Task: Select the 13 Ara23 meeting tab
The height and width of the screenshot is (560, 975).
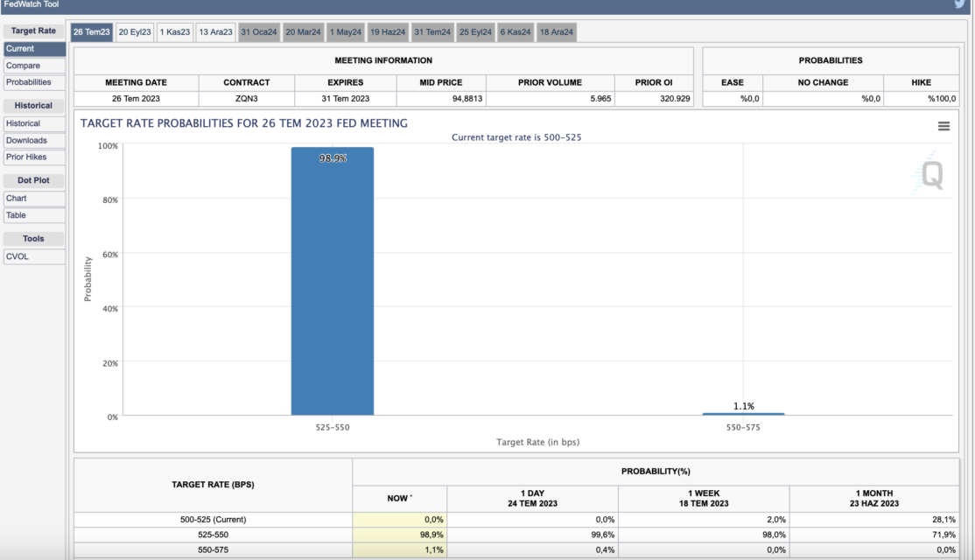Action: [x=216, y=32]
